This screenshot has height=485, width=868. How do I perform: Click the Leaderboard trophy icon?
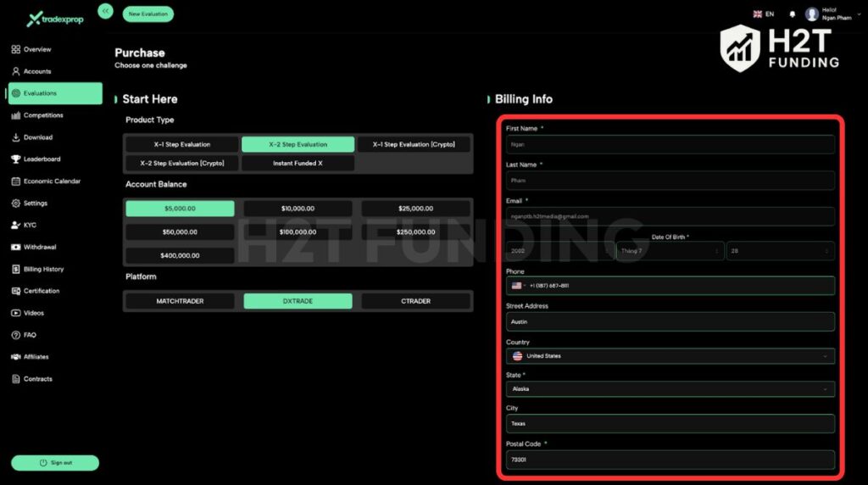pyautogui.click(x=15, y=159)
